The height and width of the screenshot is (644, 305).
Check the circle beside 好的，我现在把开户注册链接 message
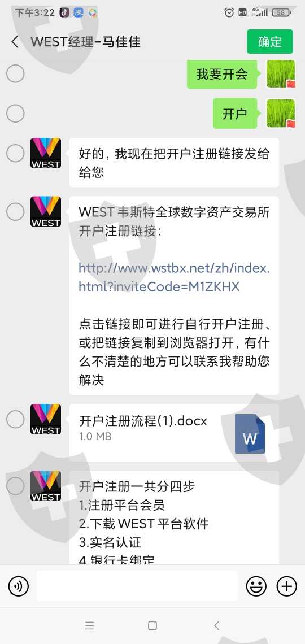coord(15,153)
